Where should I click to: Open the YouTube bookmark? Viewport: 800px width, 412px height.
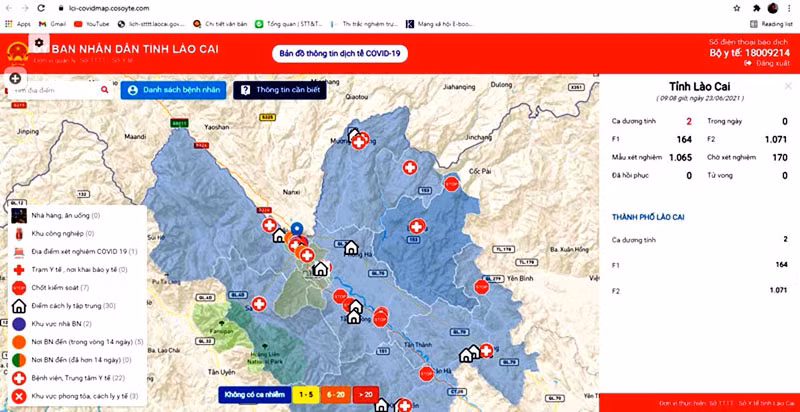(x=92, y=24)
